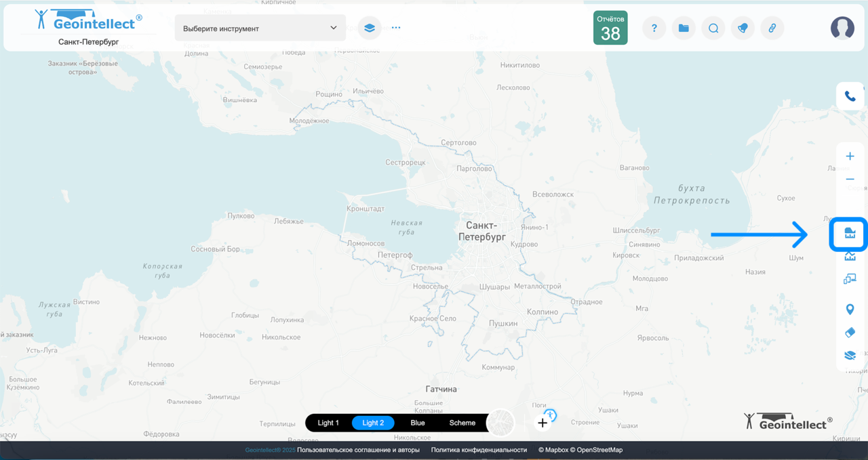Open the chain link icon

[x=772, y=28]
